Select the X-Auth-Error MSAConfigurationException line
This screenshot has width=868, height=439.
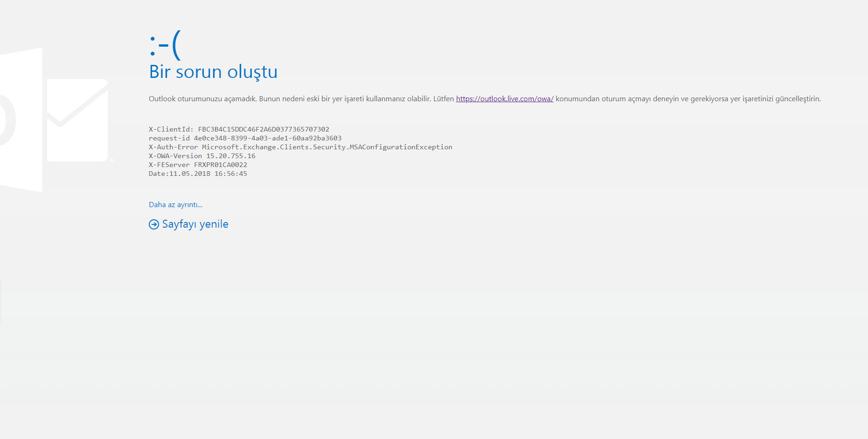tap(300, 147)
